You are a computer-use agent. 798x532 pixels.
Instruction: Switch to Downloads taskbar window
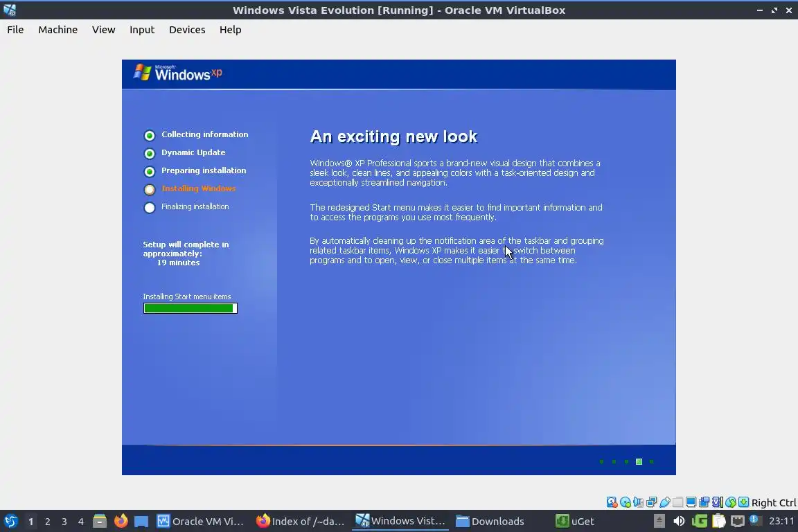499,522
